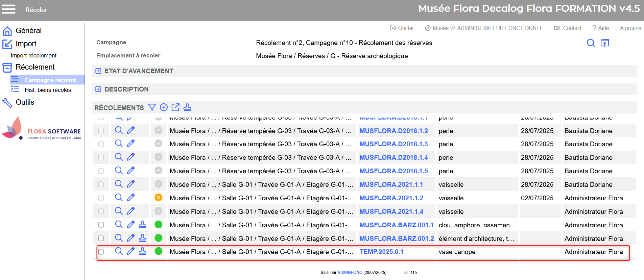The width and height of the screenshot is (644, 280).
Task: Click Quitter to log out
Action: (402, 28)
